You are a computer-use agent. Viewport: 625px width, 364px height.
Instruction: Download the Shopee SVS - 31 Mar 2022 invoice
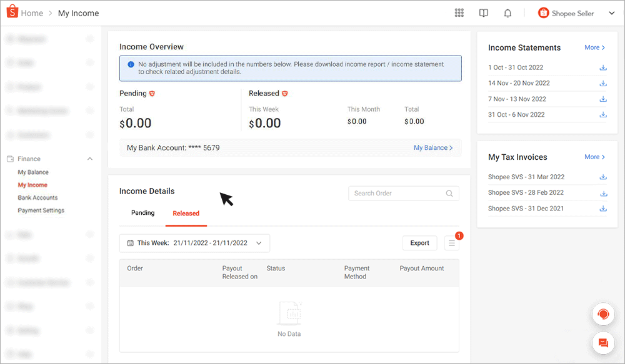click(x=603, y=177)
